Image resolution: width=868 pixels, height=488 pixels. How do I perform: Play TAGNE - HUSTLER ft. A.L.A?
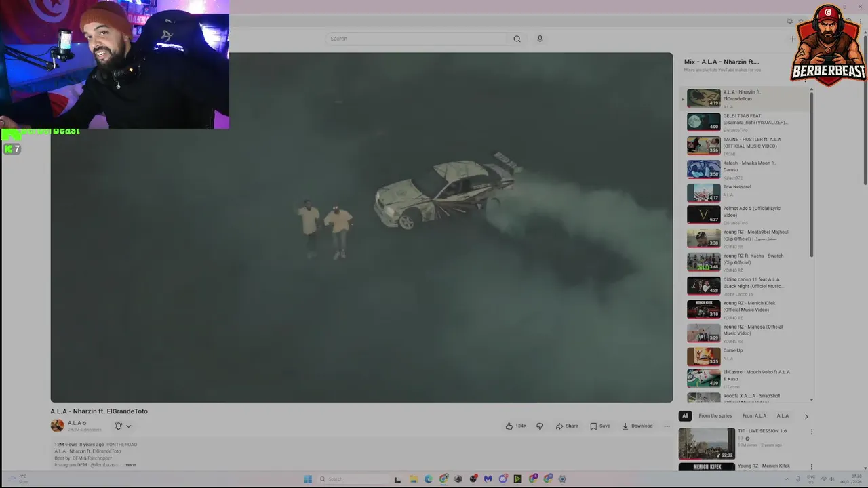pos(746,146)
